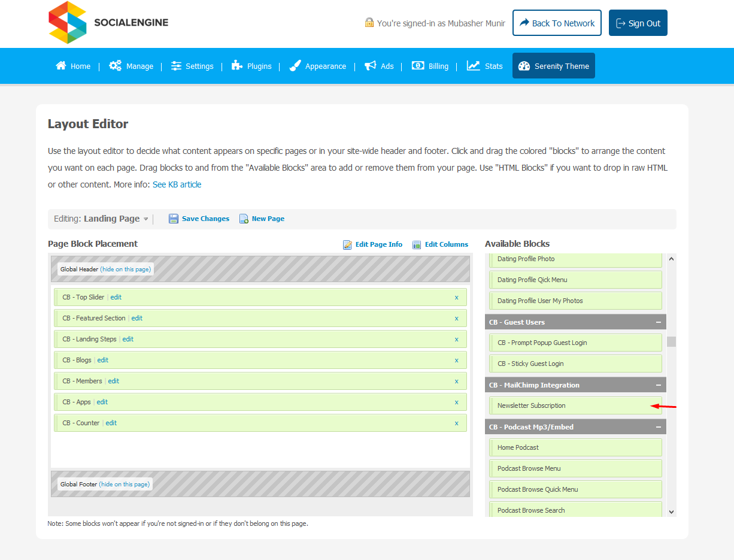Hide Global Header on this page

point(126,270)
